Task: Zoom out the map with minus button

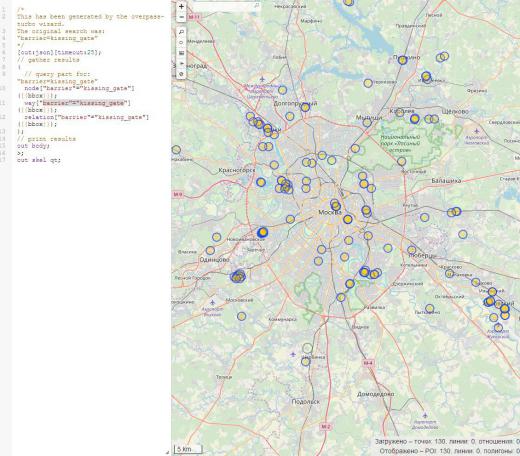Action: (x=181, y=17)
